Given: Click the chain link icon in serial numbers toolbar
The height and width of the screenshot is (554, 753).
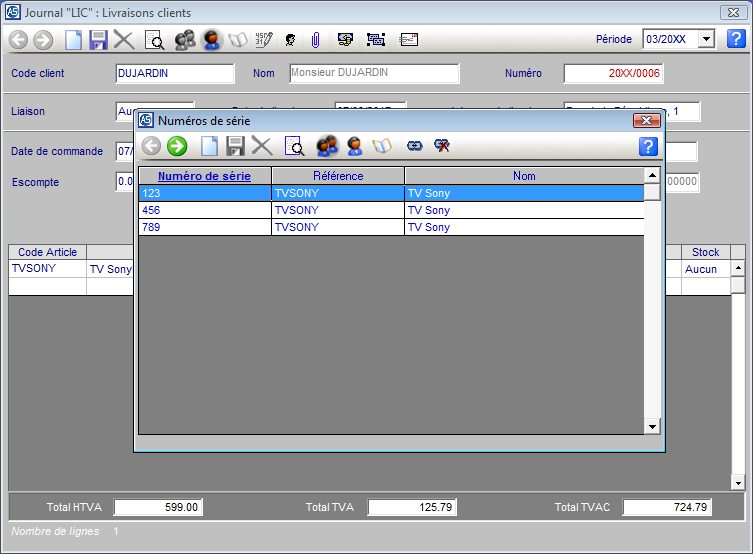Looking at the screenshot, I should click(x=414, y=147).
